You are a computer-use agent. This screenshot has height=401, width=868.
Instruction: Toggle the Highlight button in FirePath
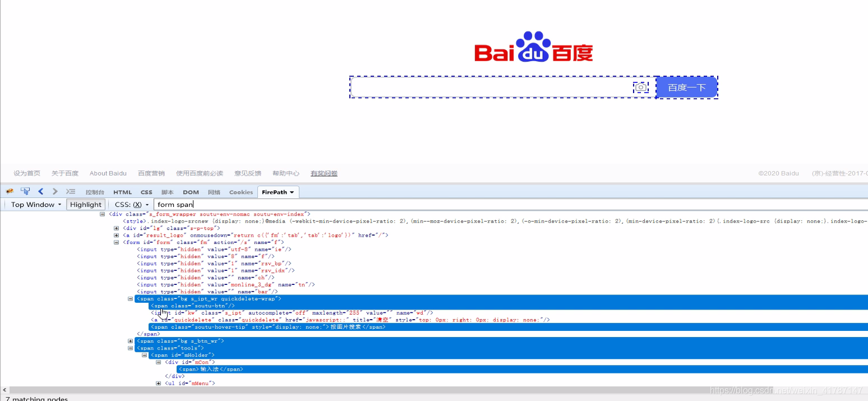(x=86, y=205)
